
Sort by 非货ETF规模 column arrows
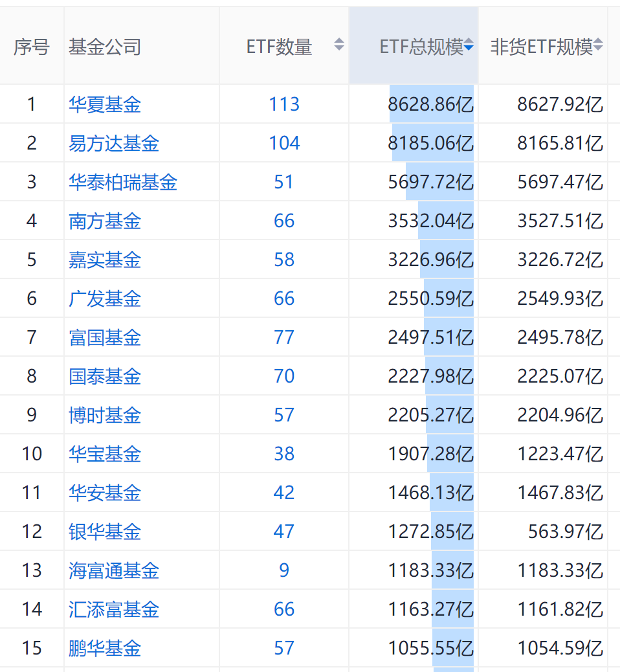598,44
